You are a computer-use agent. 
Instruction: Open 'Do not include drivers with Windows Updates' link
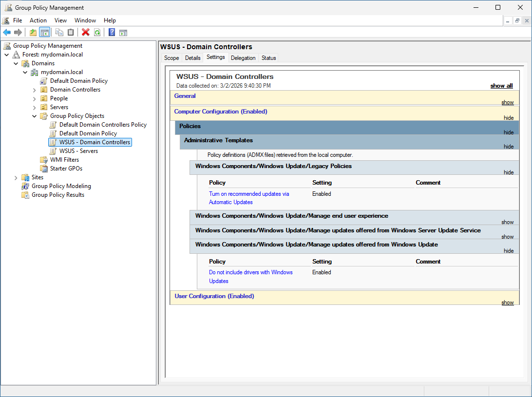tap(251, 277)
